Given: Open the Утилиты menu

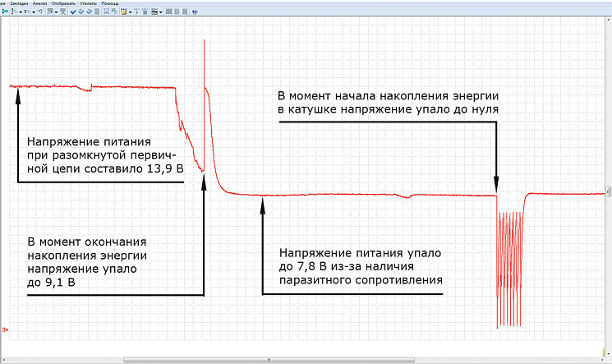Looking at the screenshot, I should (x=88, y=3).
